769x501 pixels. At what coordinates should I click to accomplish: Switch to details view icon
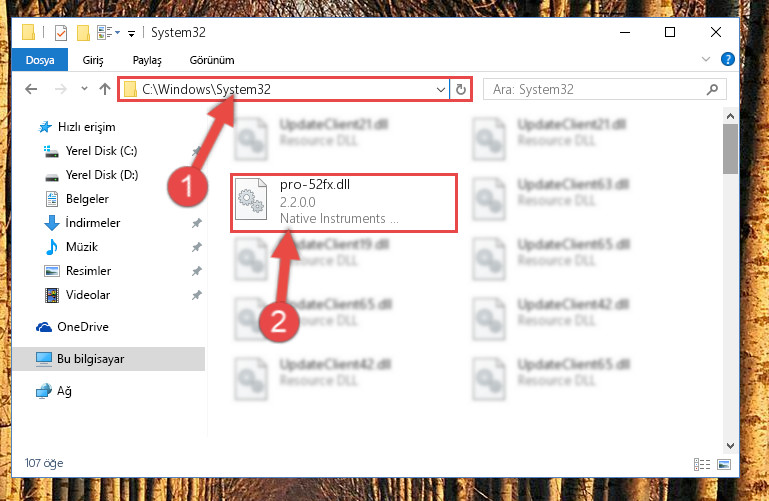702,464
